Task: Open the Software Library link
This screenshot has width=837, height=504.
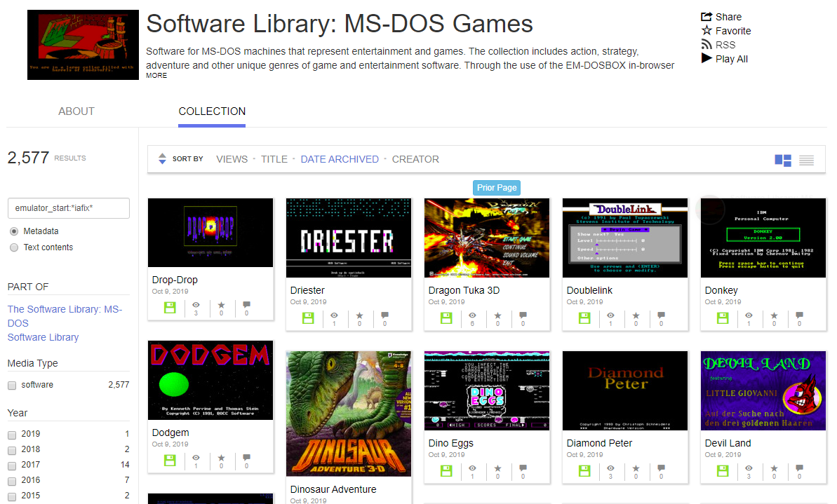Action: coord(43,337)
